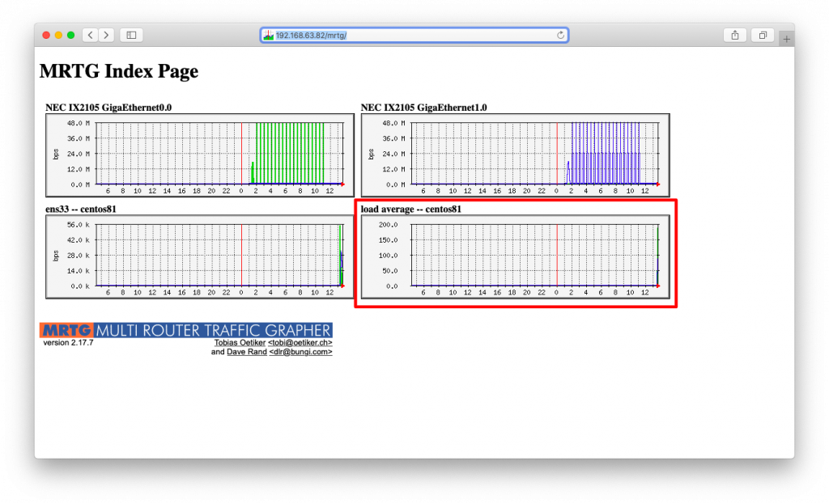Click the dlr@bungi.com email link
This screenshot has width=829, height=504.
click(300, 353)
